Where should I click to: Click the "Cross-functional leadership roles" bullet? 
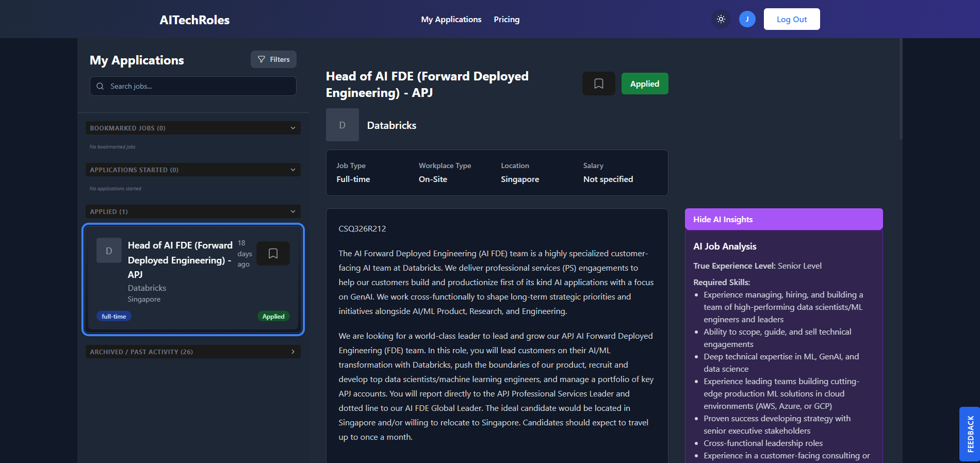click(x=763, y=443)
